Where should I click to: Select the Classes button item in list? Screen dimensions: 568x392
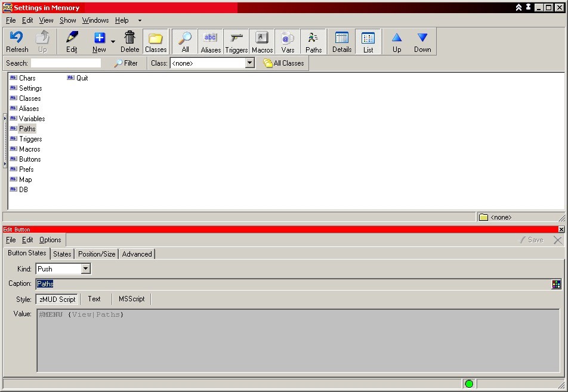25,98
